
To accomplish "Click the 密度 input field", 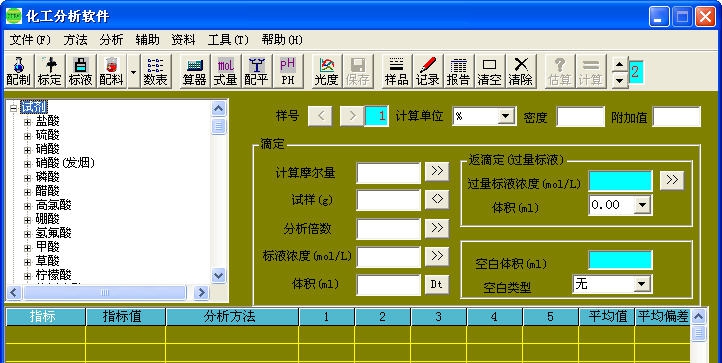I will pyautogui.click(x=580, y=117).
